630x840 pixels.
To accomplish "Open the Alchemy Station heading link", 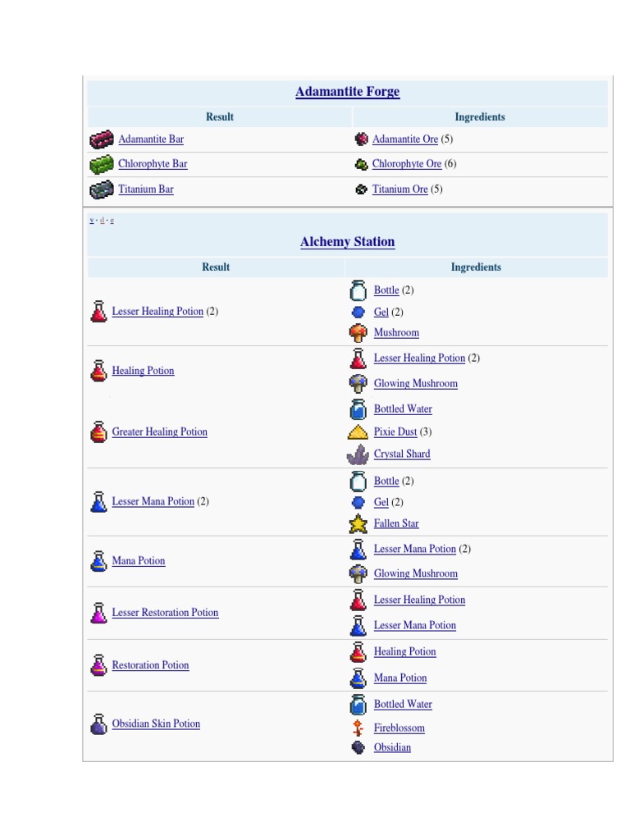I will [x=348, y=242].
